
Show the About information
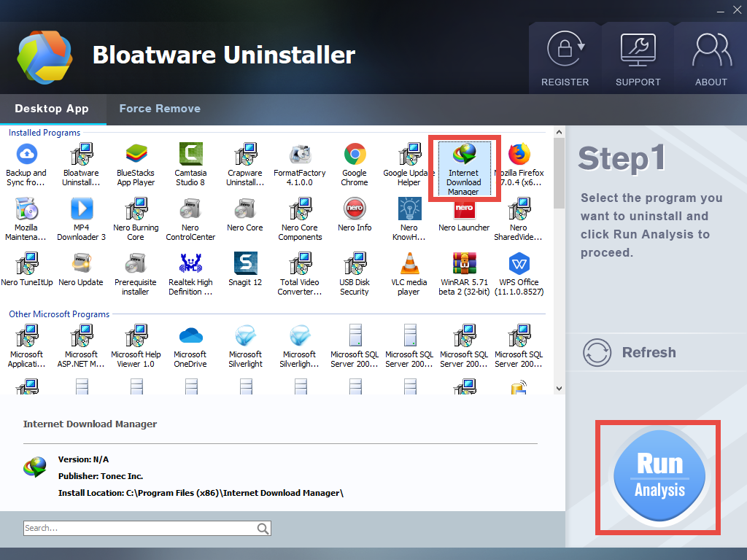pyautogui.click(x=711, y=59)
